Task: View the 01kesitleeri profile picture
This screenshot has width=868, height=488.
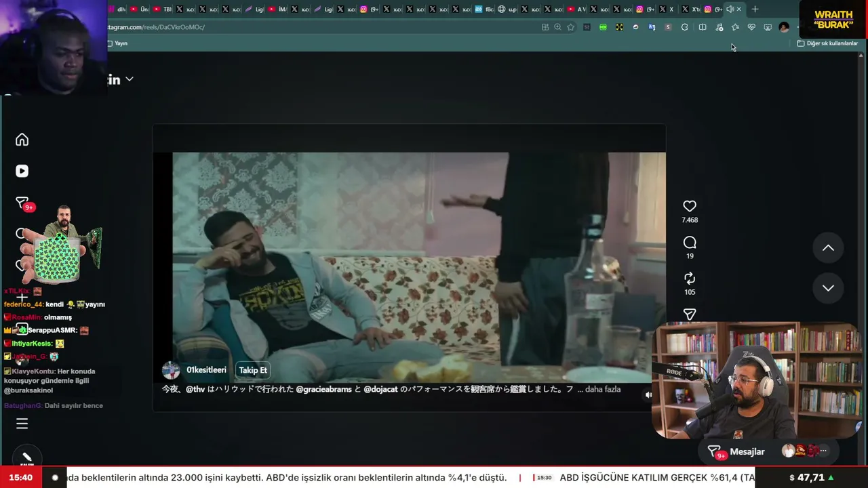Action: coord(171,370)
